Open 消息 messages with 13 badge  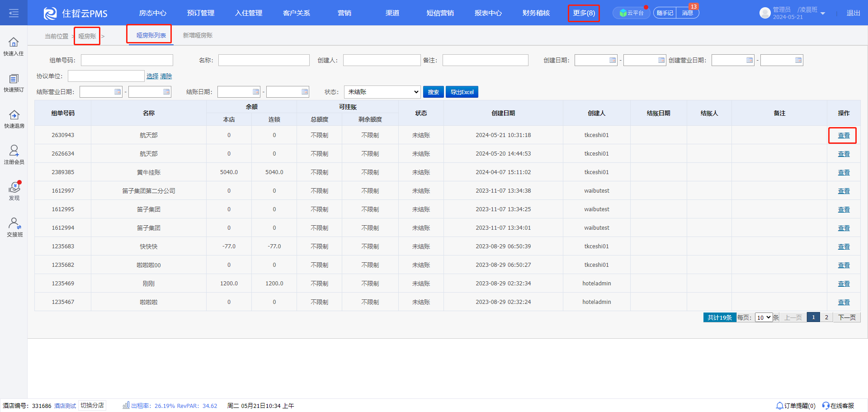(x=688, y=13)
